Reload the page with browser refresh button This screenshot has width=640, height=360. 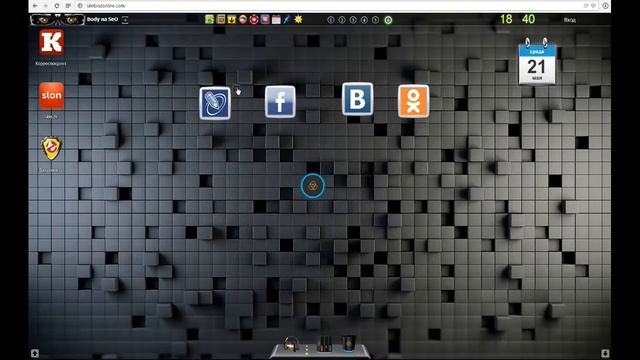(57, 6)
